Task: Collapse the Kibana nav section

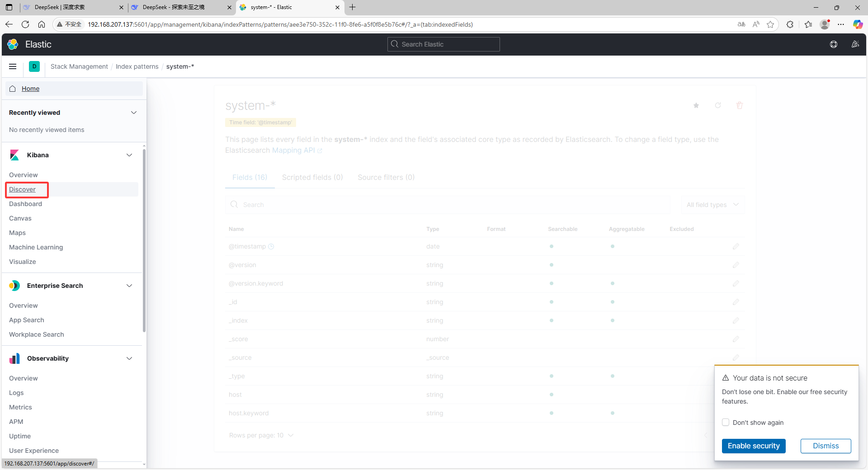Action: coord(129,155)
